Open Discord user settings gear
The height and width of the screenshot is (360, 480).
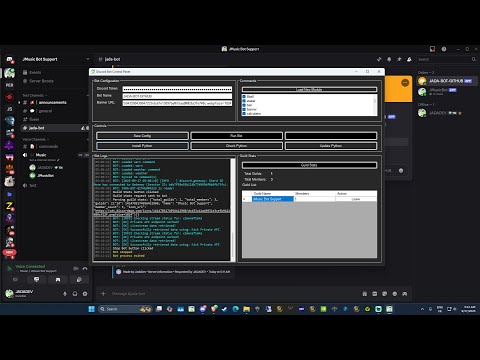point(85,294)
